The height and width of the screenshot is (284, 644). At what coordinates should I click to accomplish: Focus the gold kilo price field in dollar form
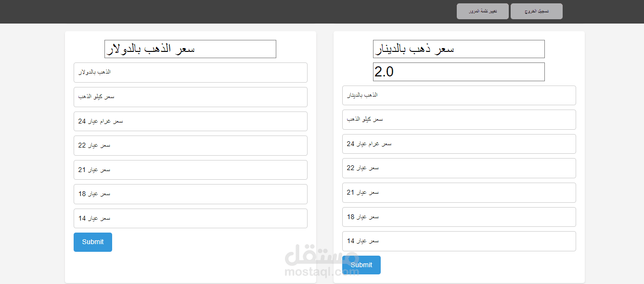click(190, 97)
